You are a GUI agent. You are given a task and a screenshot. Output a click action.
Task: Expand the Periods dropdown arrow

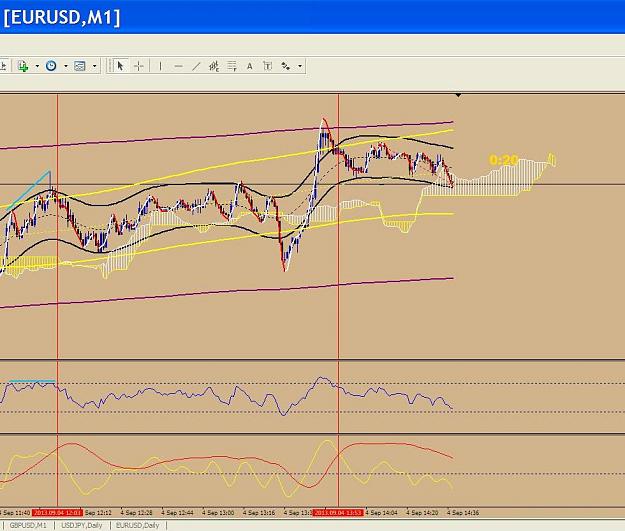(x=66, y=66)
